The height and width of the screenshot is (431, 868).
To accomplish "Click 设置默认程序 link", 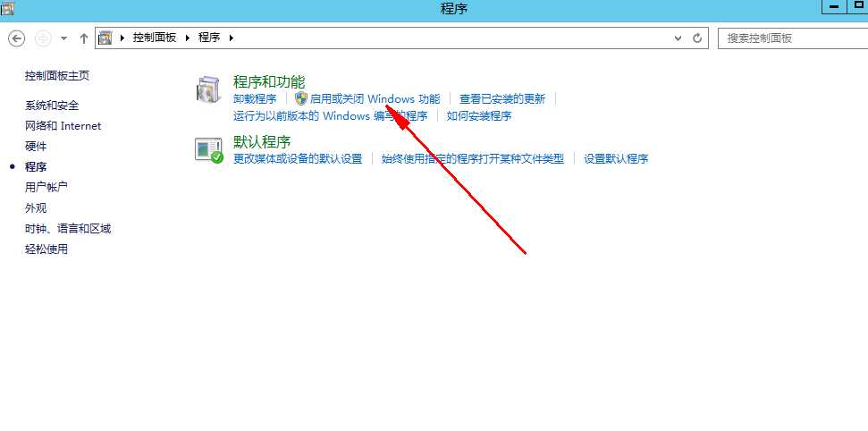I will (x=616, y=159).
